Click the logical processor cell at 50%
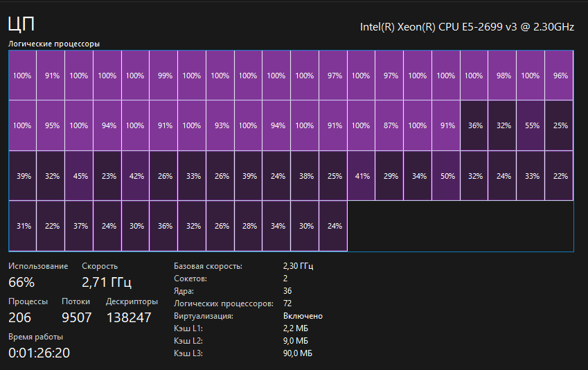Screen dimensions: 588x370 click(446, 175)
